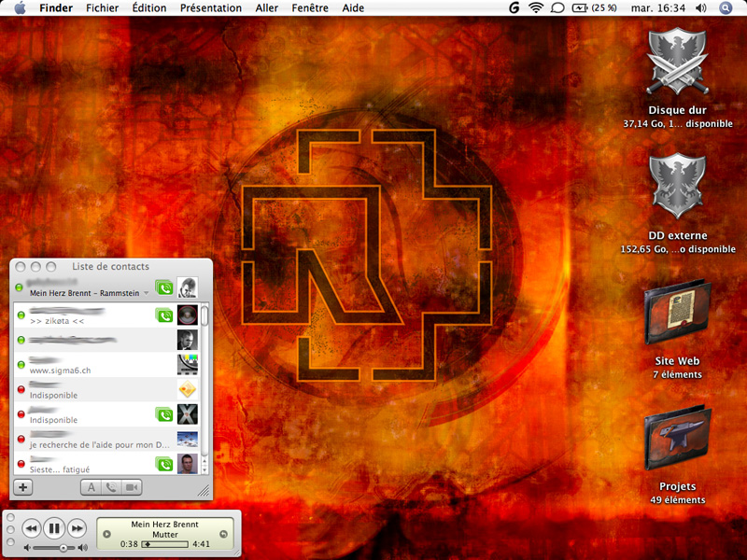The width and height of the screenshot is (747, 560).
Task: Select the DD externe drive icon
Action: [x=677, y=186]
